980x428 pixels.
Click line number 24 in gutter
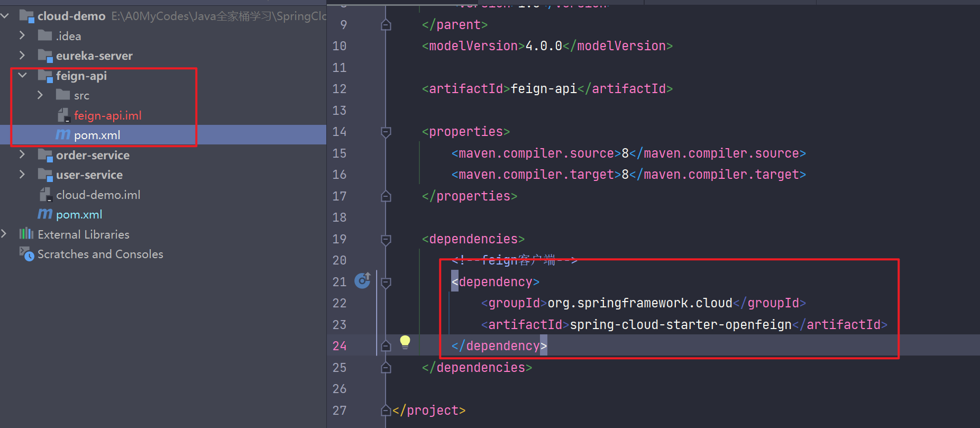[340, 346]
